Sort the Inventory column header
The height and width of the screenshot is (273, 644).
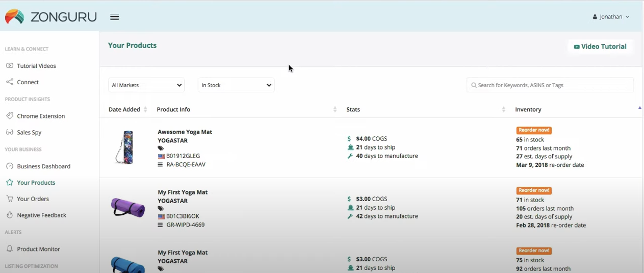[x=528, y=110]
